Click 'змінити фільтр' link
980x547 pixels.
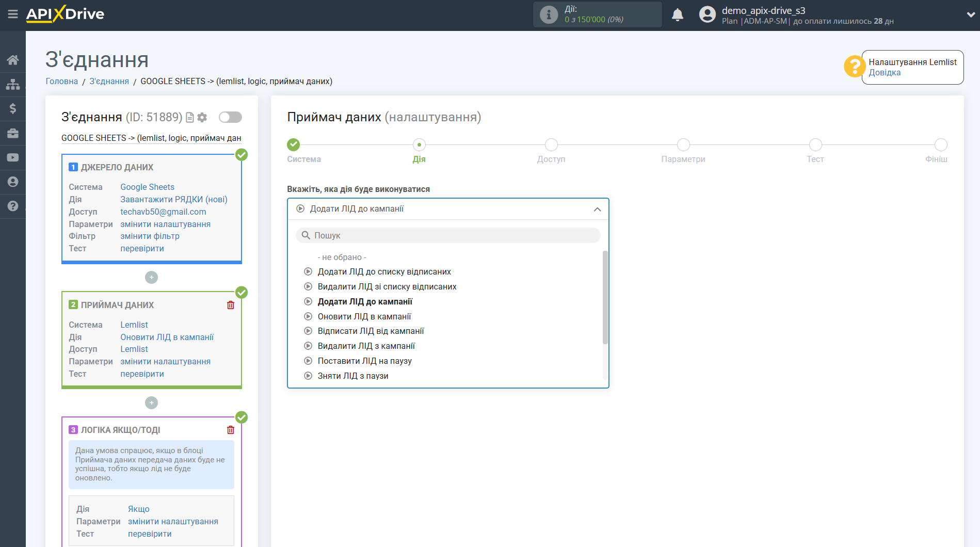click(x=150, y=236)
